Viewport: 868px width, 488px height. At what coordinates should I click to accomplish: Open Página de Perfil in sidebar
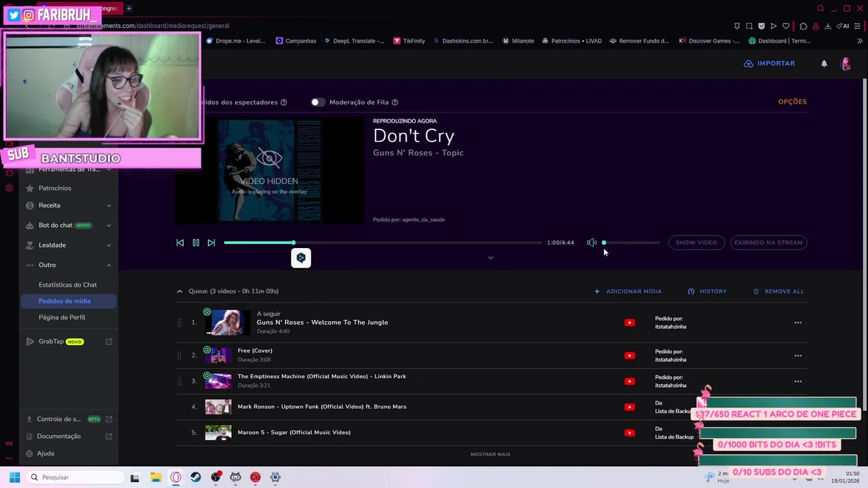tap(62, 317)
